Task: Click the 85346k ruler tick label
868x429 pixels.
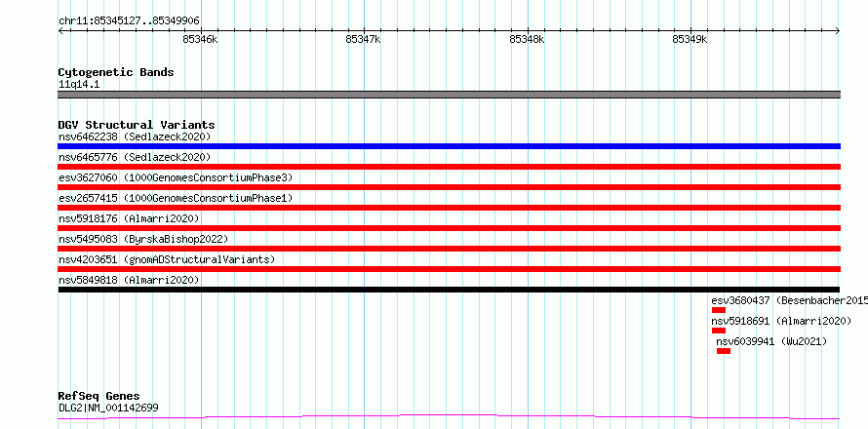Action: (x=200, y=39)
